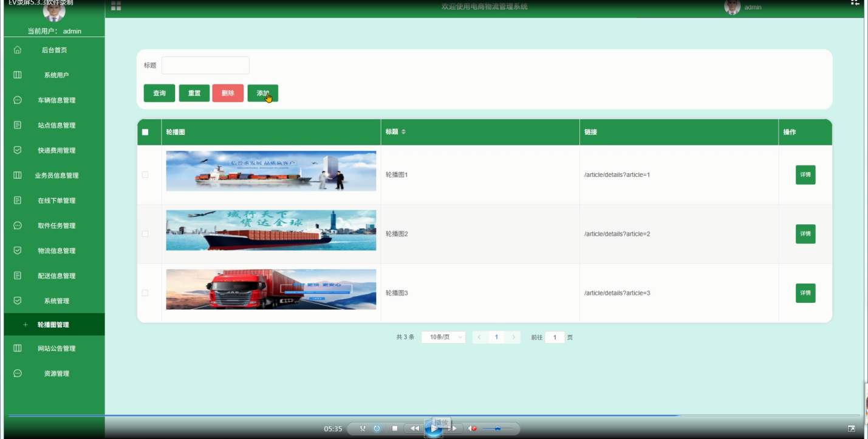Click the round blue play button

[434, 429]
